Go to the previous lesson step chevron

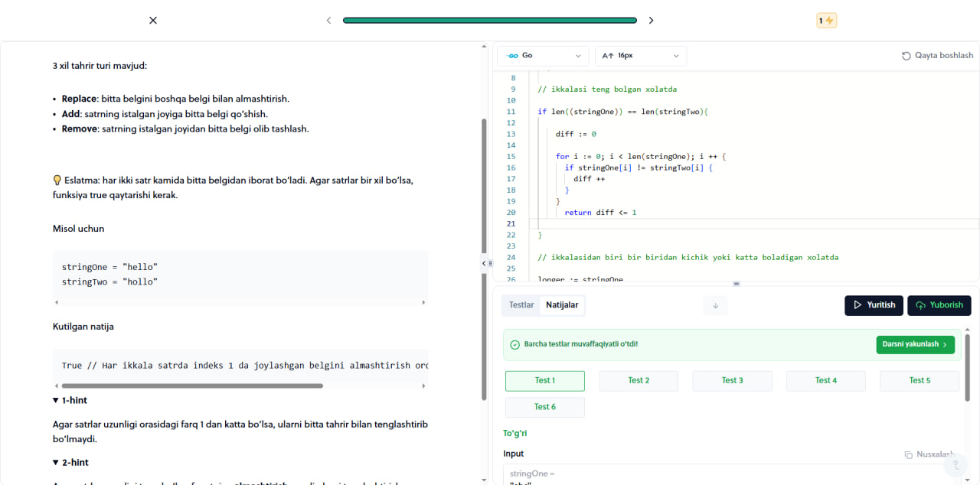click(x=328, y=21)
